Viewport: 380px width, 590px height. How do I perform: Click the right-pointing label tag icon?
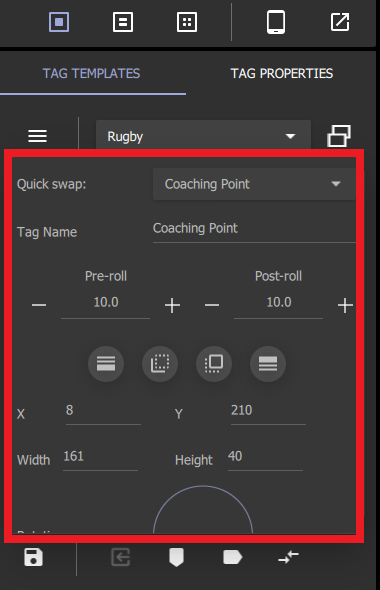pos(233,557)
